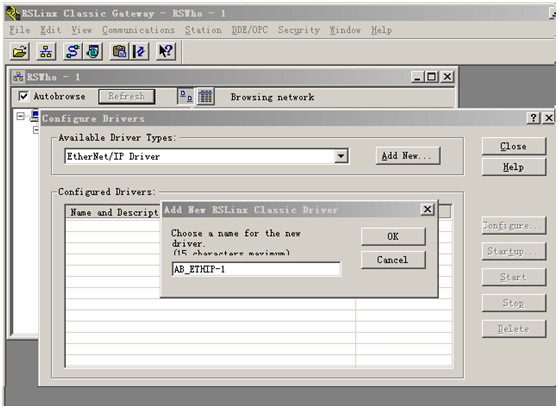Switch RSWho to details list view
Screen dimensions: 558x408
pyautogui.click(x=206, y=96)
